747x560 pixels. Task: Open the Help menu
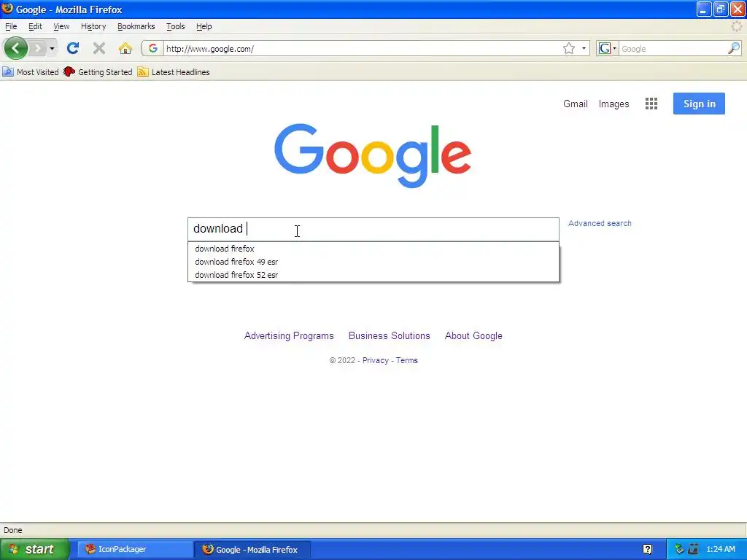tap(204, 27)
